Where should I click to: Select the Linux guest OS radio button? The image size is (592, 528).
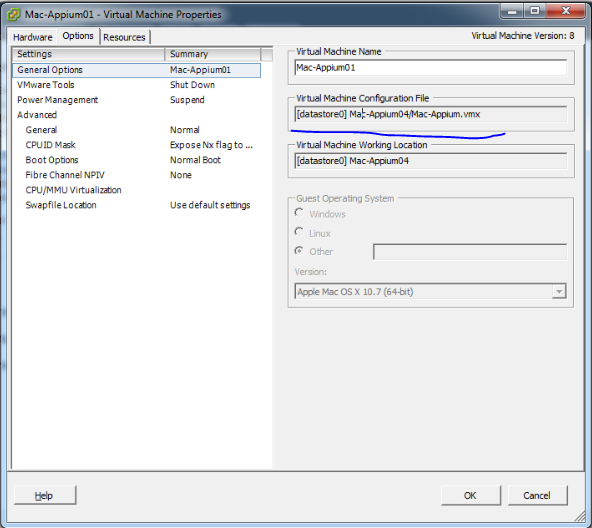[299, 232]
